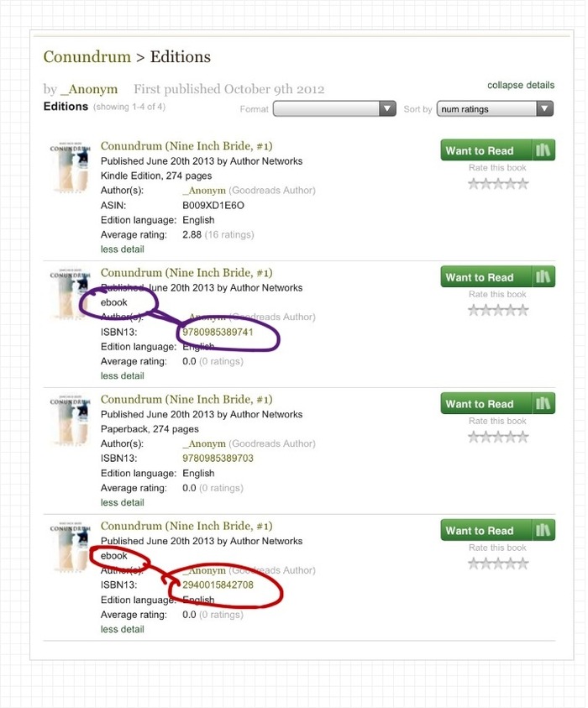Open Paperback edition title link
Screen dimensions: 588x708
click(186, 399)
